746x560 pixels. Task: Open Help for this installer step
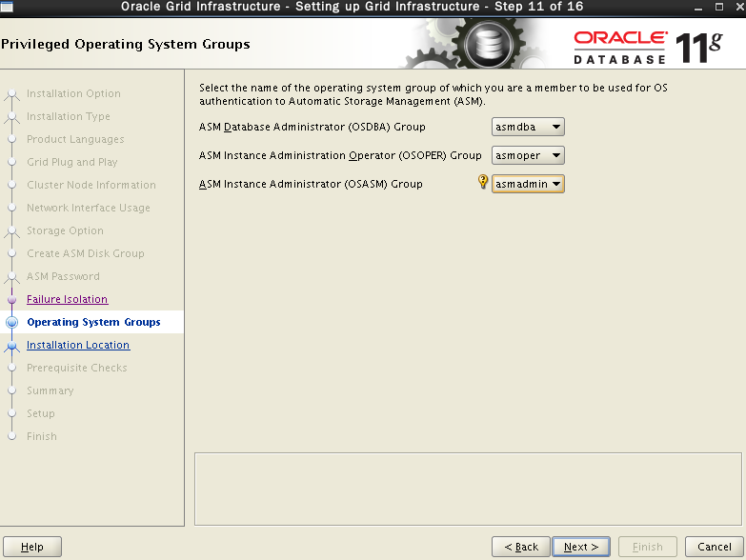coord(32,547)
